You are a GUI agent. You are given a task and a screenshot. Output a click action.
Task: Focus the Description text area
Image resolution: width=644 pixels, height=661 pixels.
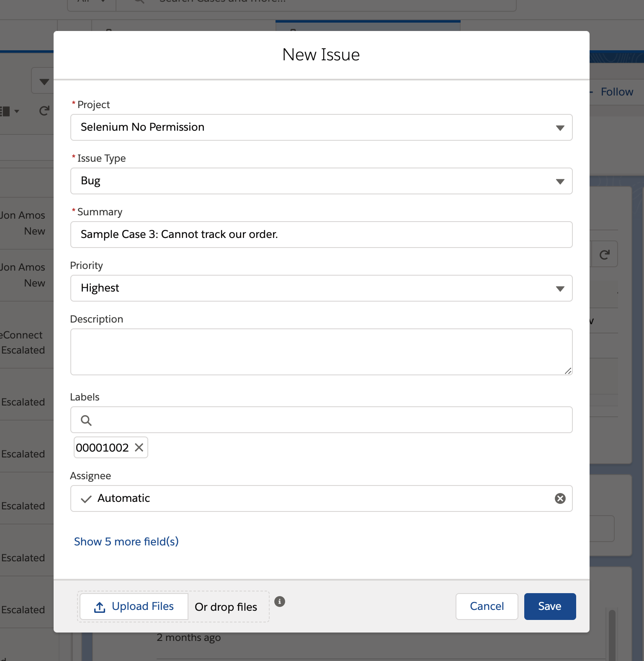321,352
